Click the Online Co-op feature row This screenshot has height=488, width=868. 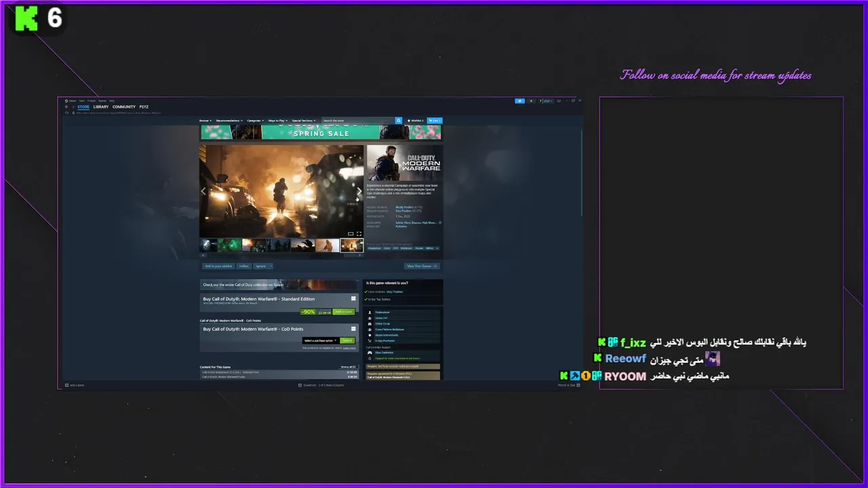click(403, 324)
